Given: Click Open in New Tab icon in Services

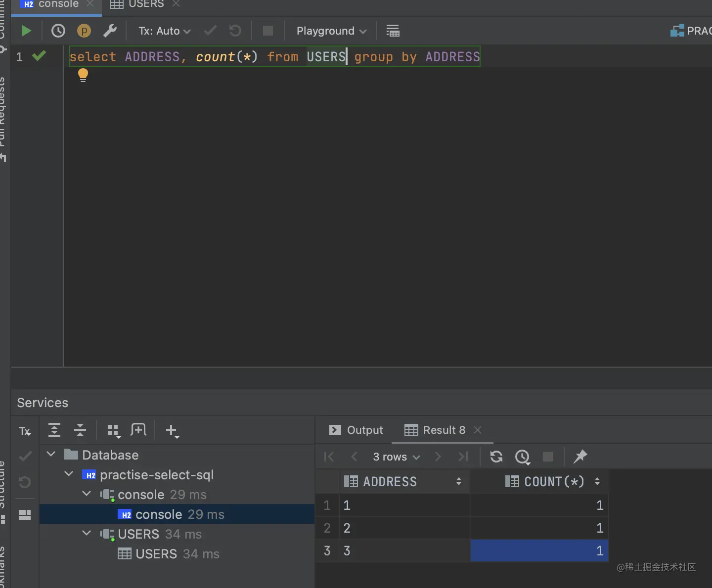Looking at the screenshot, I should pyautogui.click(x=138, y=430).
